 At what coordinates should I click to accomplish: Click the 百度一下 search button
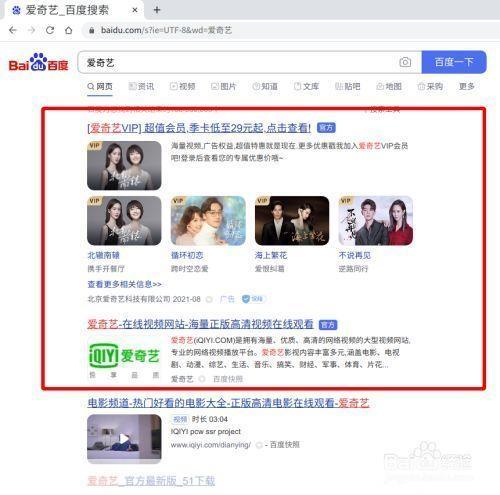coord(454,62)
